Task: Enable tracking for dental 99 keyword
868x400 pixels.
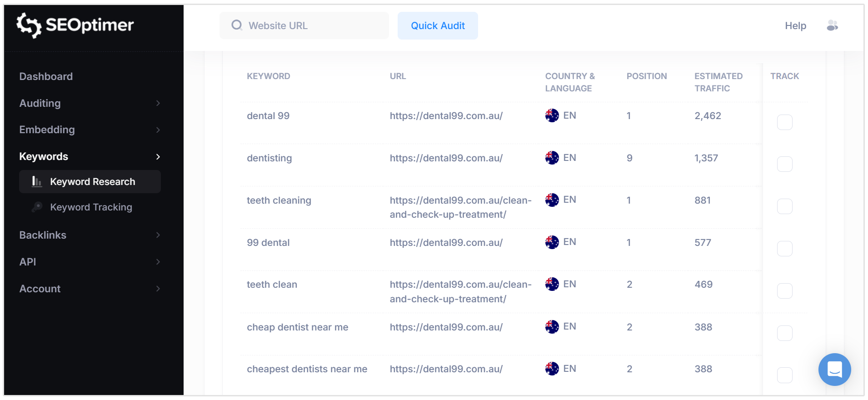Action: coord(785,122)
